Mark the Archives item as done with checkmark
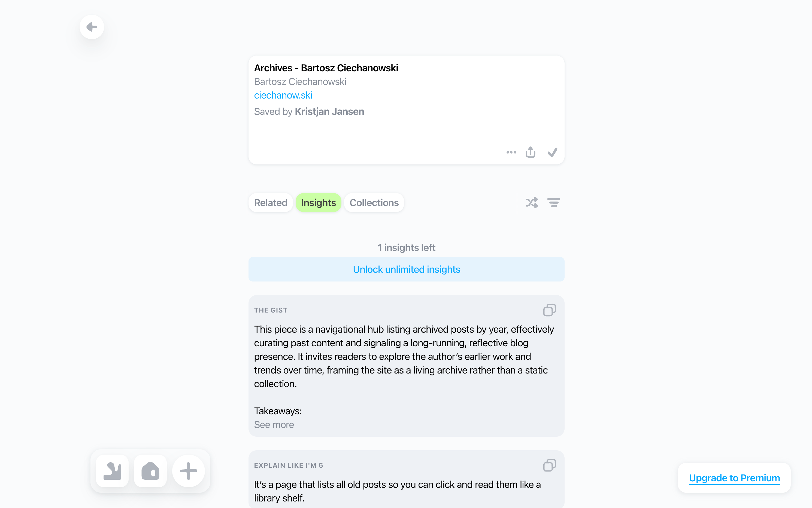The width and height of the screenshot is (812, 508). point(552,152)
